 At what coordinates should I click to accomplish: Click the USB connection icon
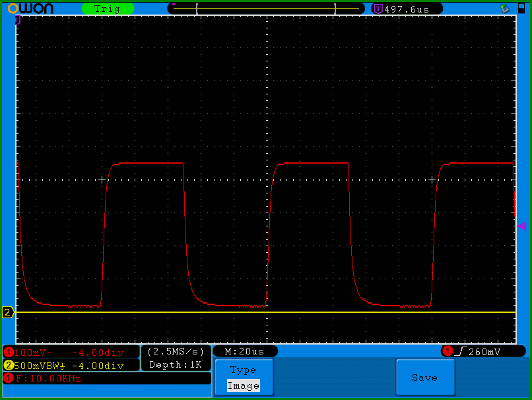coord(505,8)
